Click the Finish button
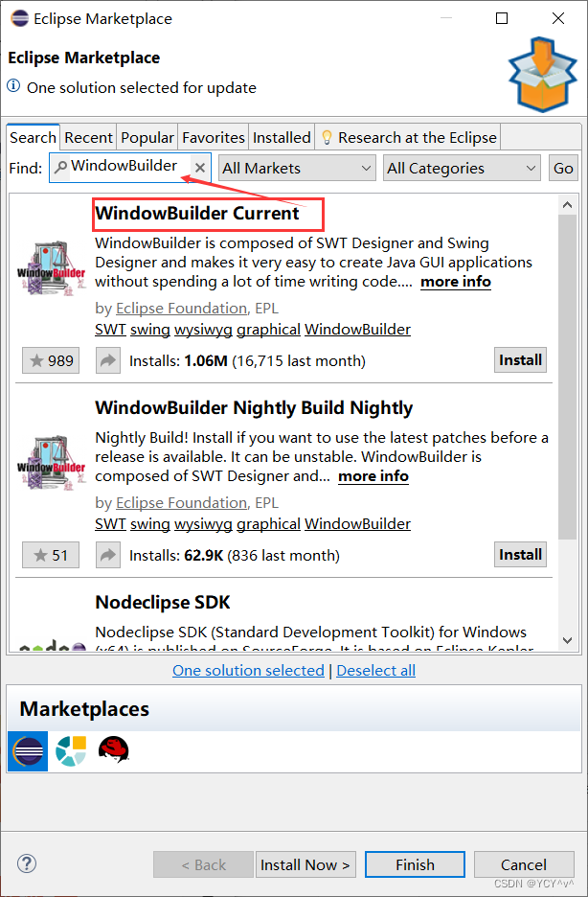This screenshot has width=588, height=897. point(415,864)
